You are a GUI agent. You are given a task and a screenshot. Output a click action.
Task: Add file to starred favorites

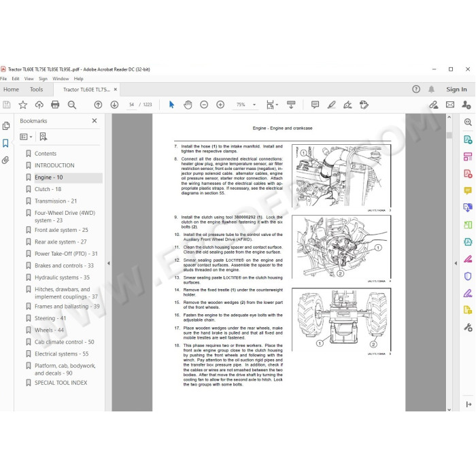pos(22,105)
